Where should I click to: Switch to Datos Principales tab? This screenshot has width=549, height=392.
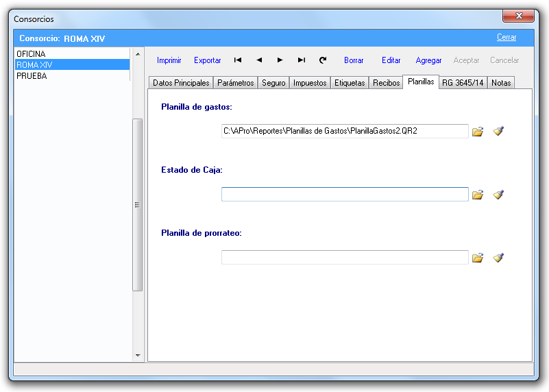(x=181, y=83)
